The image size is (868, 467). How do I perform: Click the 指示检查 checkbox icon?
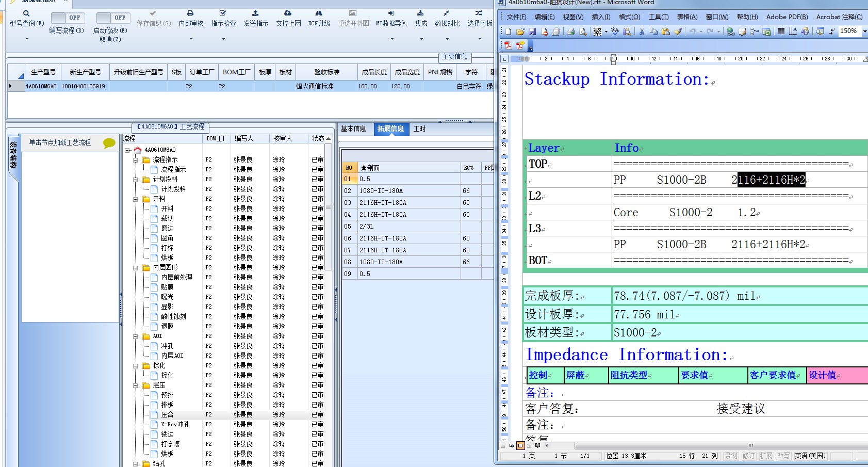click(223, 13)
